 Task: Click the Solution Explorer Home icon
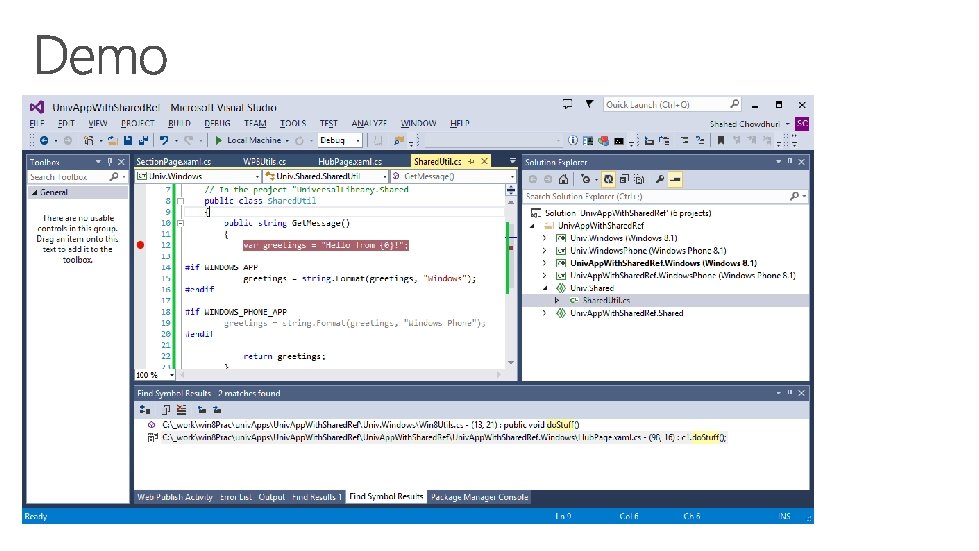(563, 180)
